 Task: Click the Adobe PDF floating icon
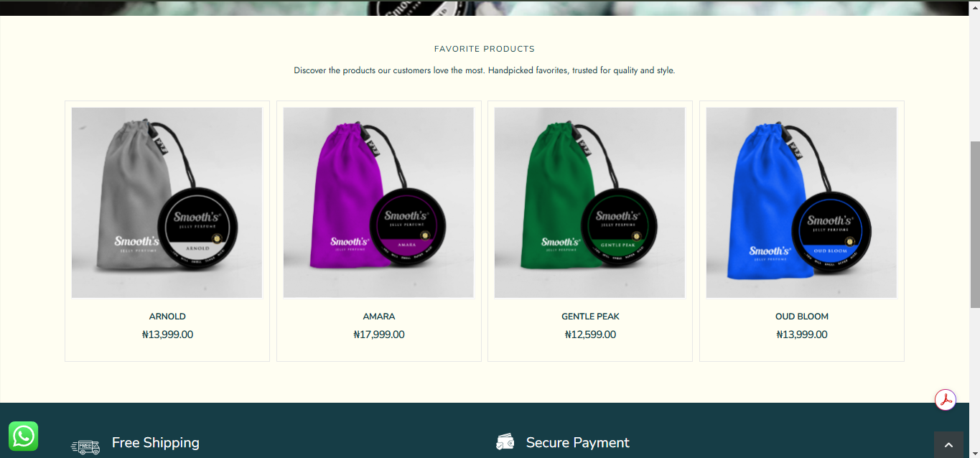(946, 400)
